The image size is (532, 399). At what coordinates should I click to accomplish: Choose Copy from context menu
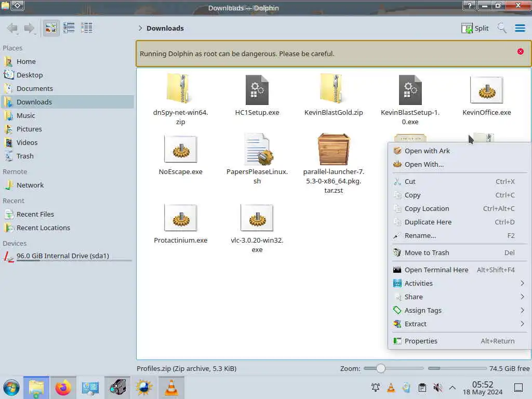[459, 195]
